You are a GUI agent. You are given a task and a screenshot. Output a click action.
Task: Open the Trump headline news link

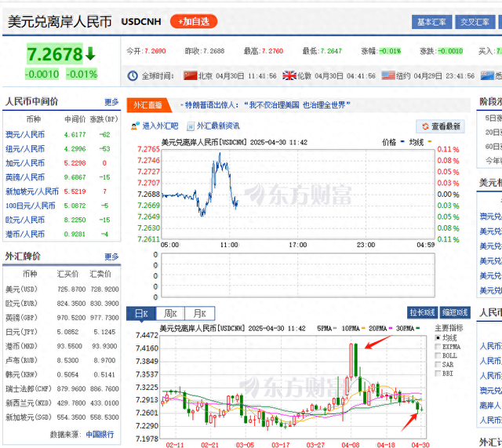click(x=267, y=104)
